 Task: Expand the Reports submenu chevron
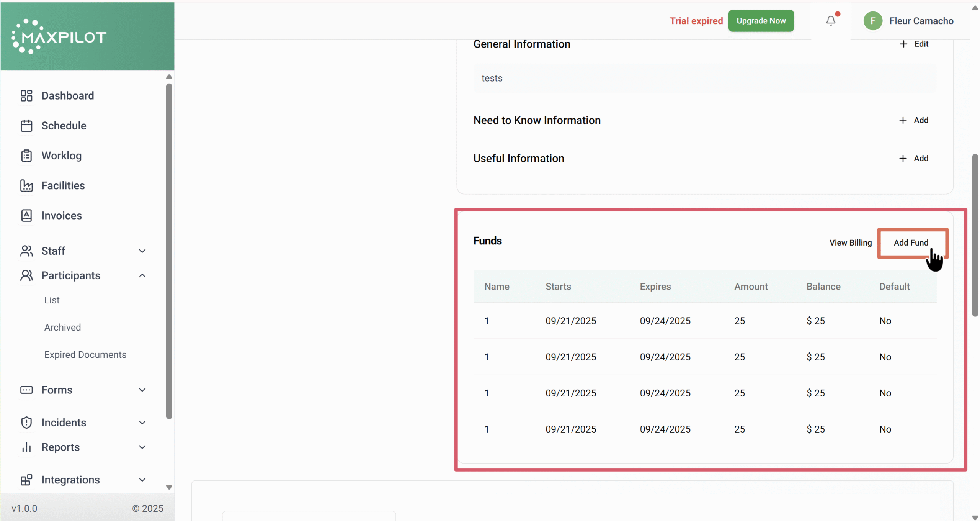tap(142, 447)
